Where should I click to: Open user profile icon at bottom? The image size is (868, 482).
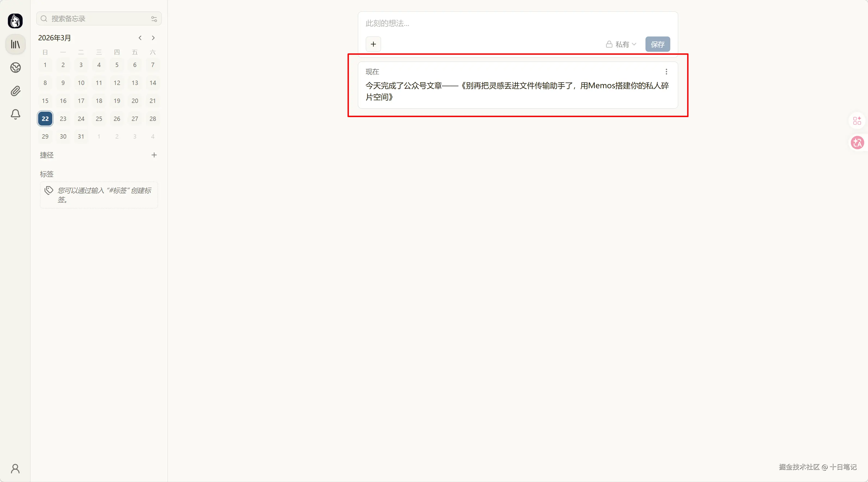[x=15, y=469]
